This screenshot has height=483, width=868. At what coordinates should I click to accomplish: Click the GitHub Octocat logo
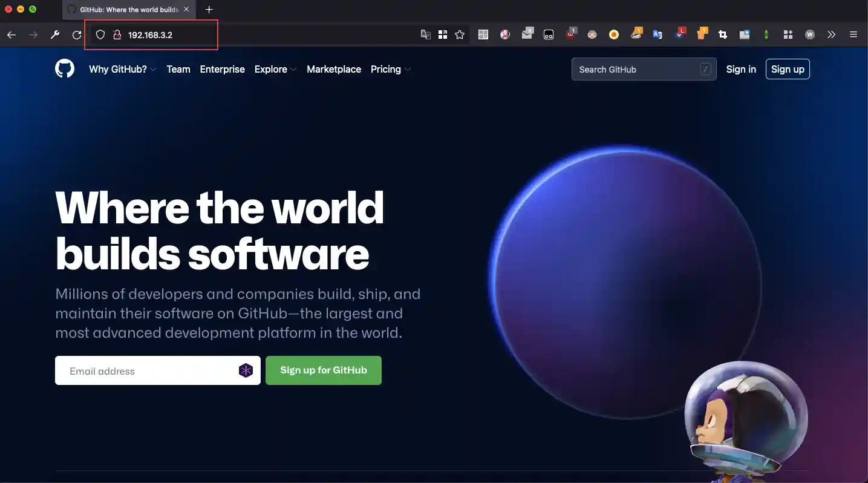65,69
